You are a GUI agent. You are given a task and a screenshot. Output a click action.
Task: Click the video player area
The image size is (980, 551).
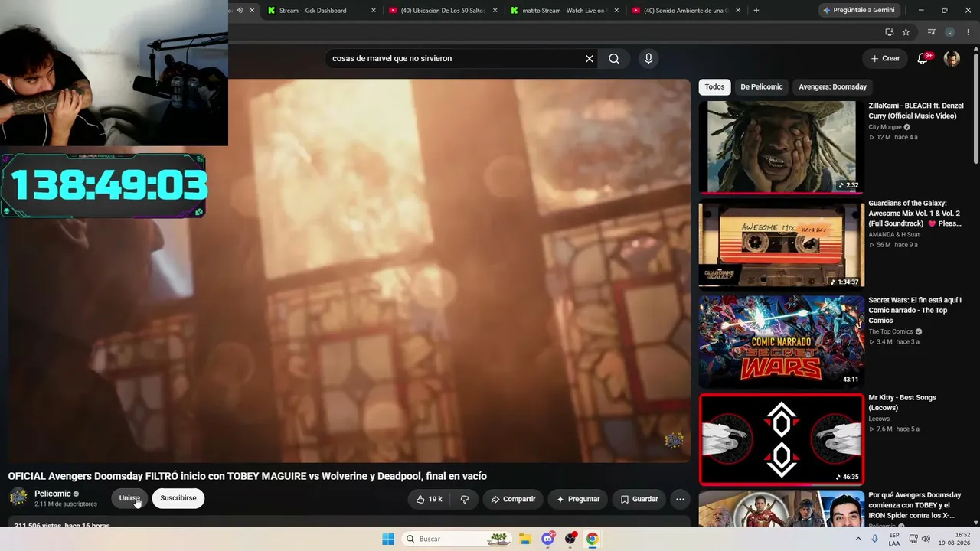[x=349, y=271]
